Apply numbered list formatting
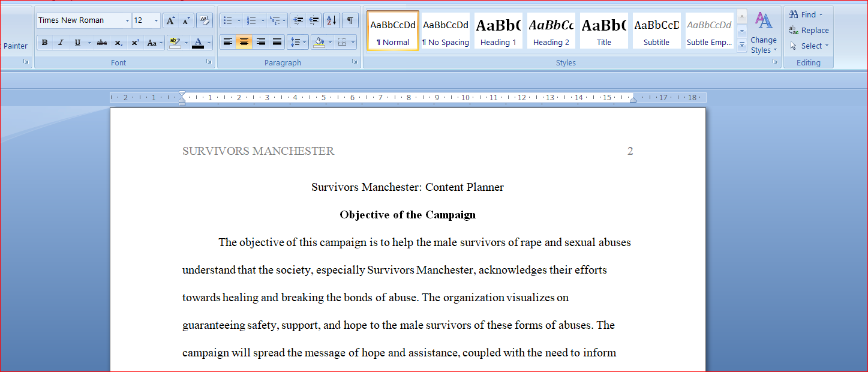 click(x=251, y=20)
